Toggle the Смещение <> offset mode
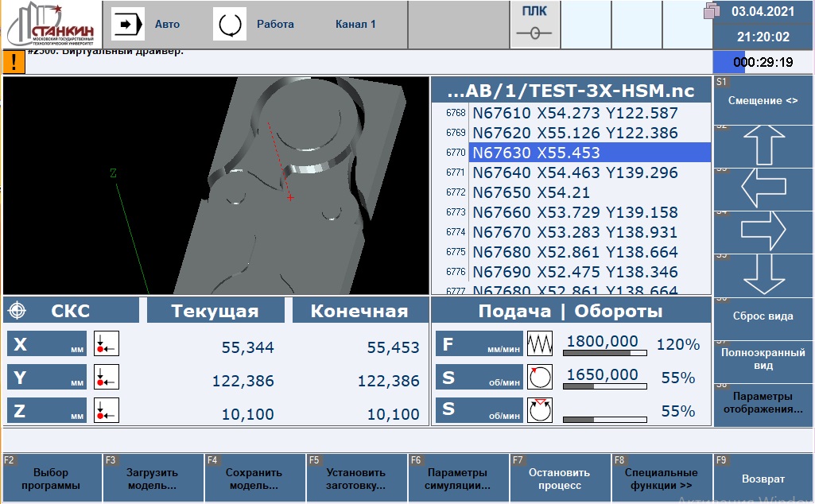 click(763, 101)
